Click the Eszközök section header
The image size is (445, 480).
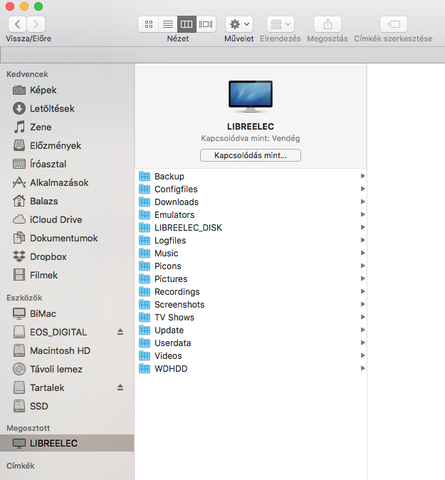coord(24,298)
